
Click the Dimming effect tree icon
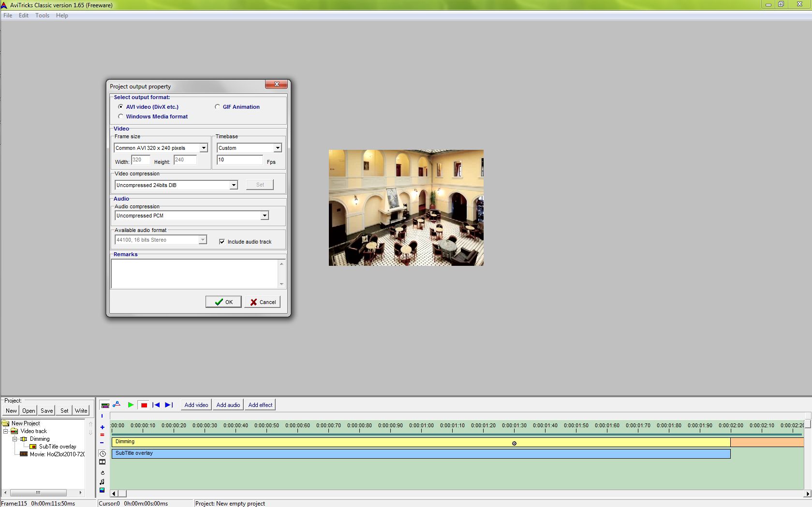24,439
